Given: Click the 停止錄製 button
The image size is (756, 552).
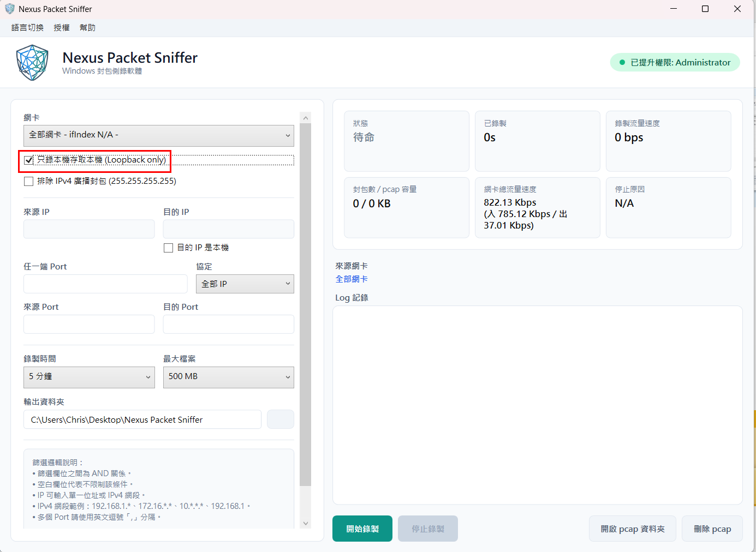Looking at the screenshot, I should (428, 529).
